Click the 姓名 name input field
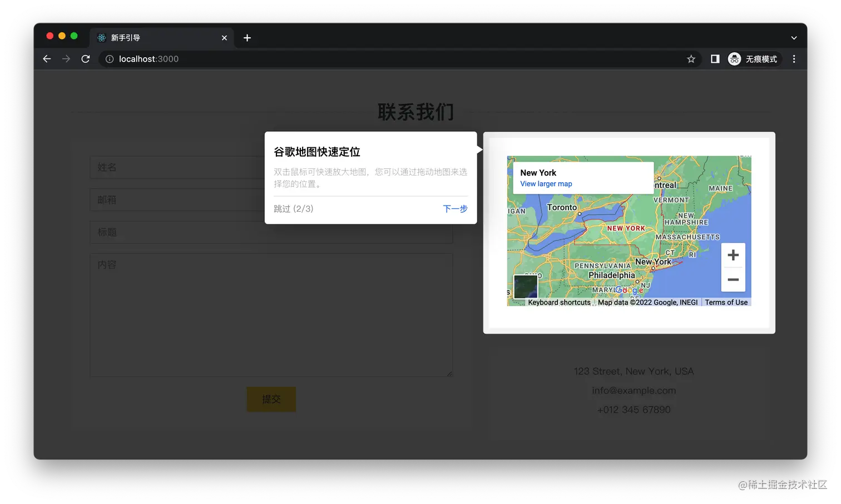The width and height of the screenshot is (841, 504). (271, 167)
